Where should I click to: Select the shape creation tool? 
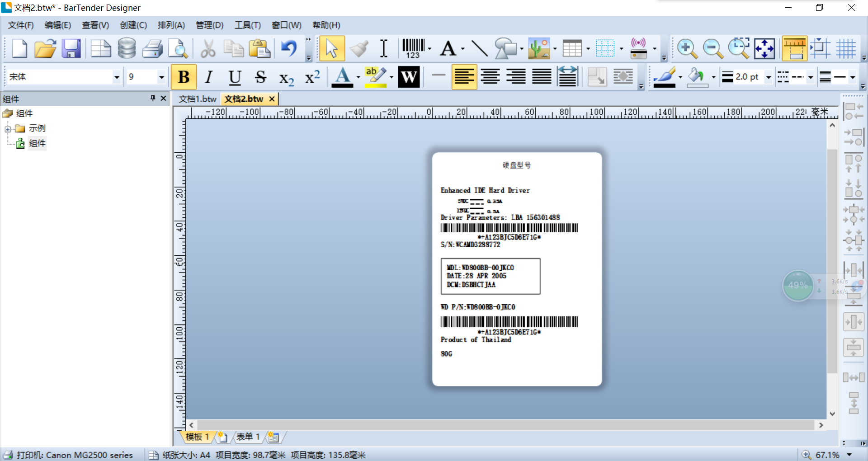(505, 48)
